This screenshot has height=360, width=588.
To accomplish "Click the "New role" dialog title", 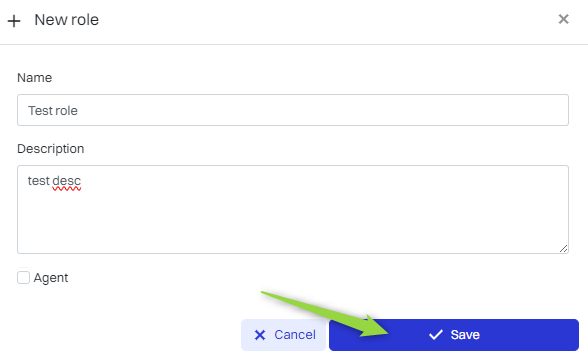I will 67,20.
